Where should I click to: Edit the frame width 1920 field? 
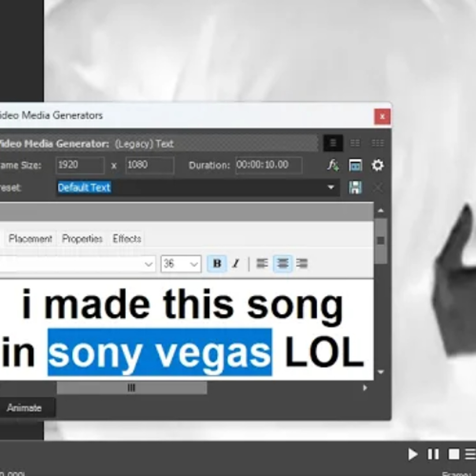80,165
